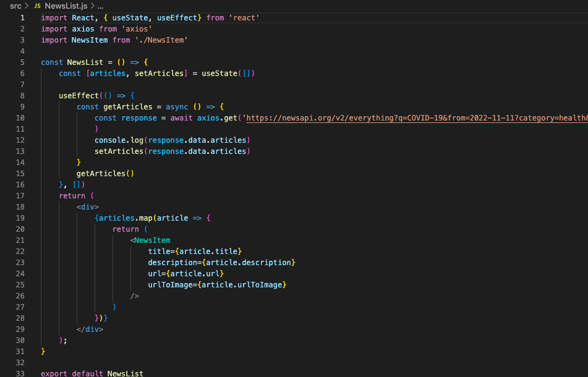This screenshot has height=377, width=588.
Task: Click the src breadcrumb segment
Action: click(15, 6)
